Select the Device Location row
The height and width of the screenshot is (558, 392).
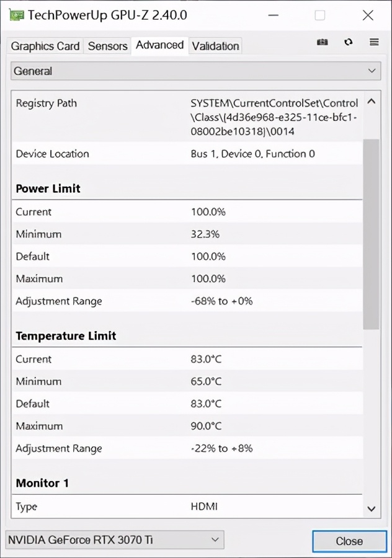[186, 154]
